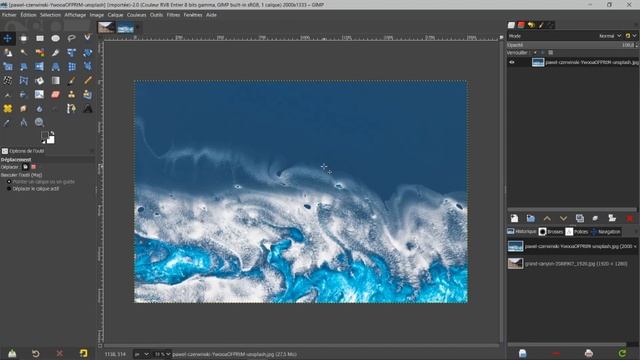Select the Blur/Sharpen droplet tool
This screenshot has height=360, width=640.
(40, 109)
